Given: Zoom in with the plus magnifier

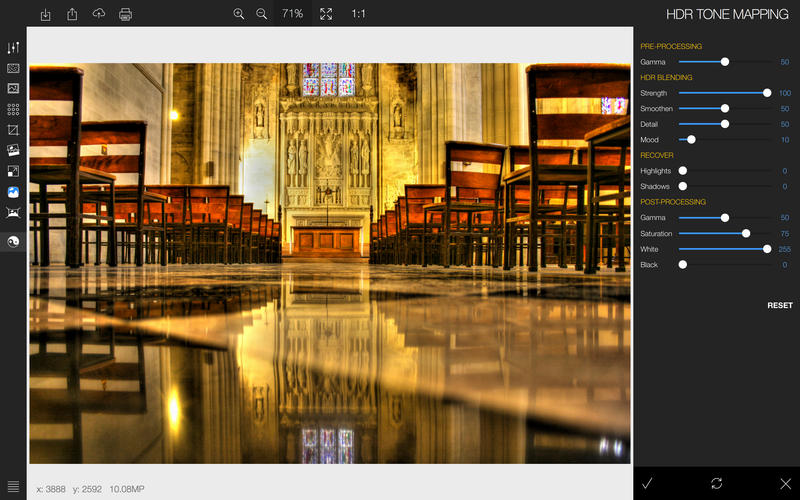Looking at the screenshot, I should point(239,14).
